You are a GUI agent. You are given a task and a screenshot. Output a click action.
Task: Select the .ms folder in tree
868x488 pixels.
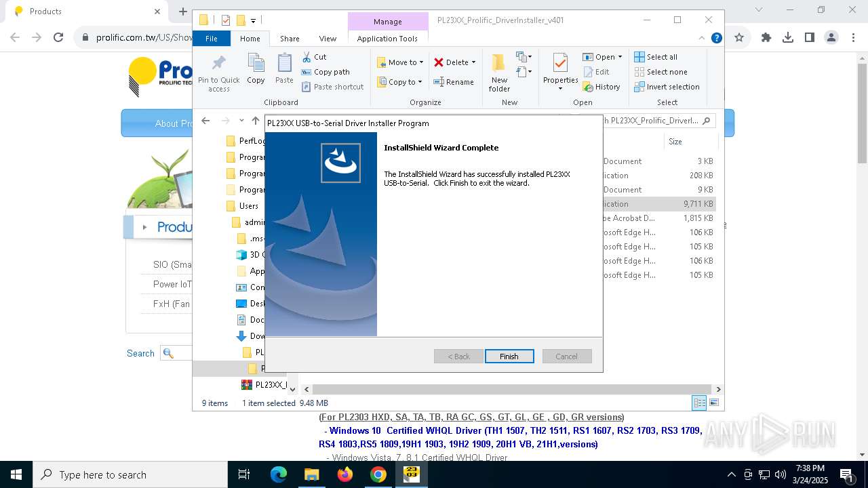(x=250, y=239)
